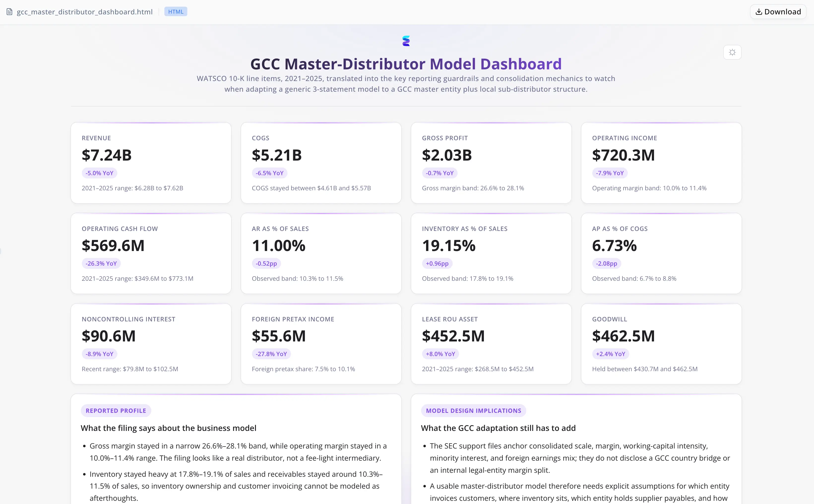
Task: Select the $90.6M noncontrolling interest value
Action: pos(109,336)
